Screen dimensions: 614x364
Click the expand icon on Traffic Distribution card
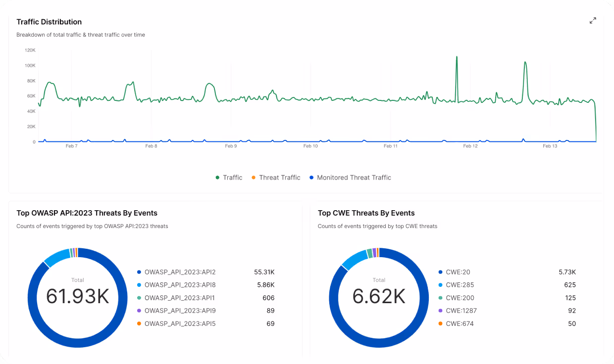tap(593, 20)
